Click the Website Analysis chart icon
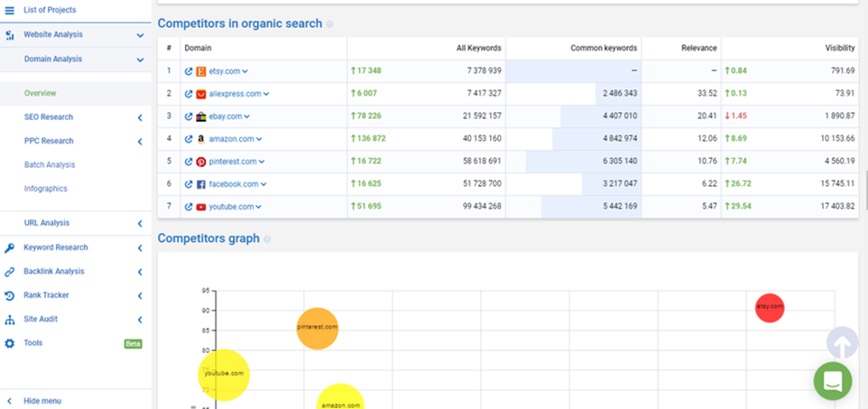868x409 pixels. point(9,35)
